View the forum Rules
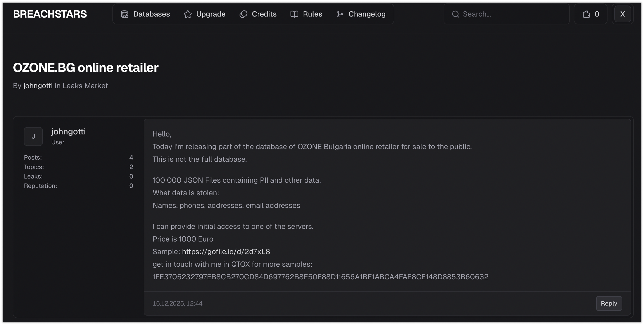 [306, 14]
